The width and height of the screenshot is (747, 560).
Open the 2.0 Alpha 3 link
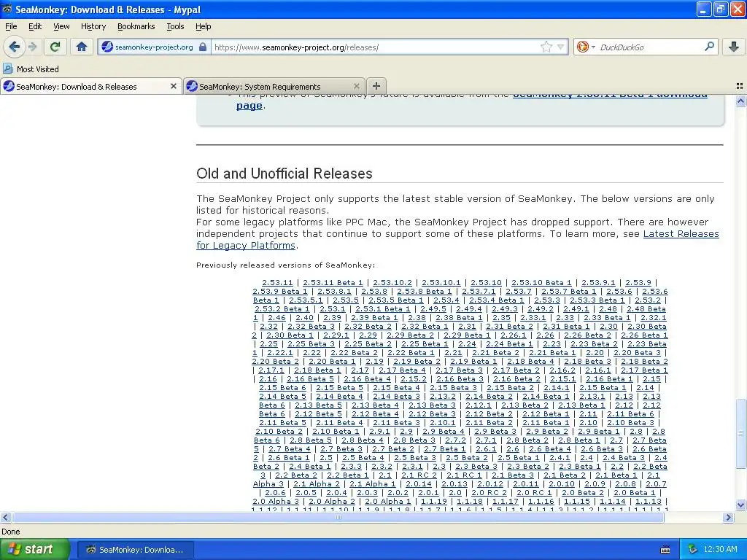tap(275, 501)
